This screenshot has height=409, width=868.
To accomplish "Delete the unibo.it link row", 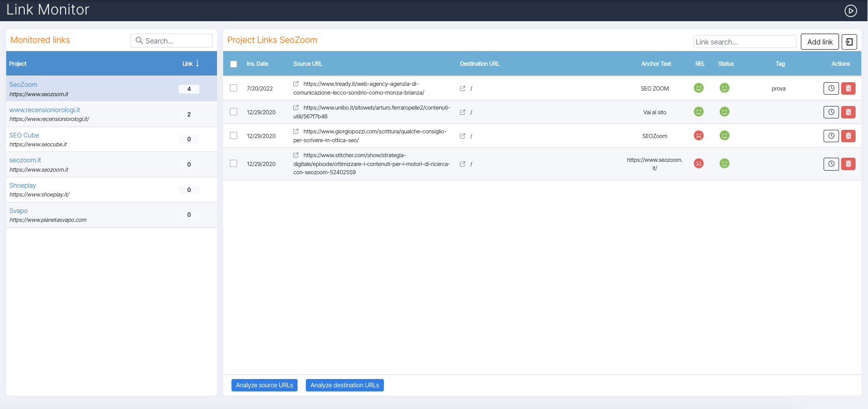I will pyautogui.click(x=848, y=112).
